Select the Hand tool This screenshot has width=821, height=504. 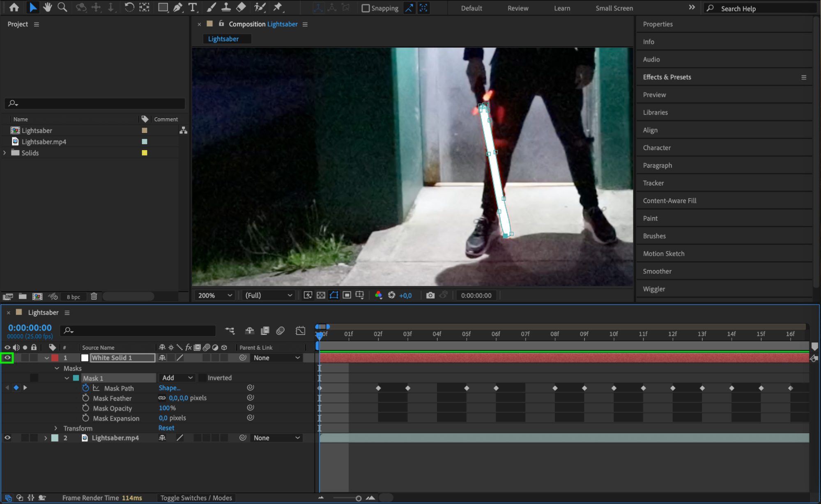click(47, 7)
